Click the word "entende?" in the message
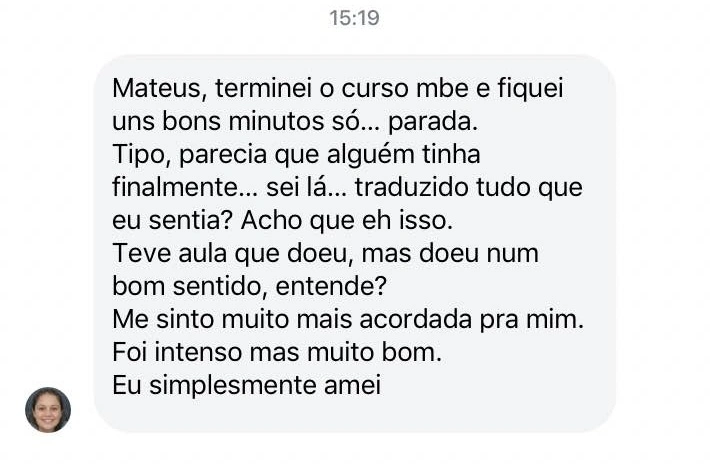 pos(333,287)
